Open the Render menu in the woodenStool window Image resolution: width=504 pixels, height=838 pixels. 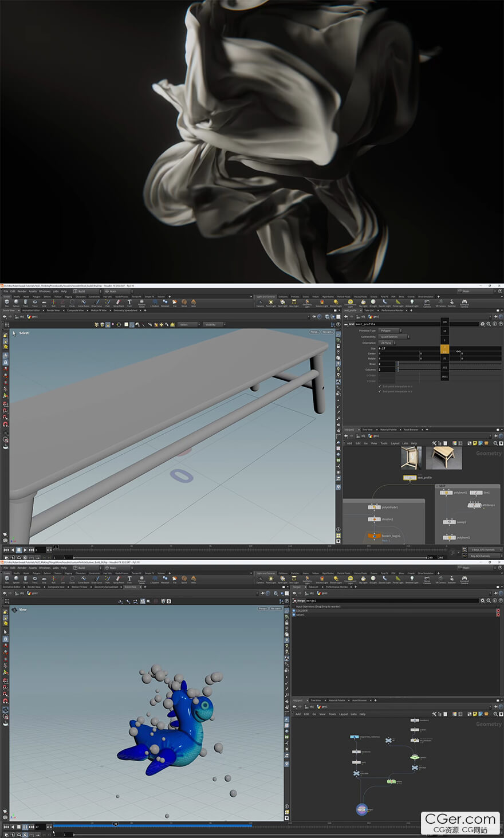[x=22, y=291]
